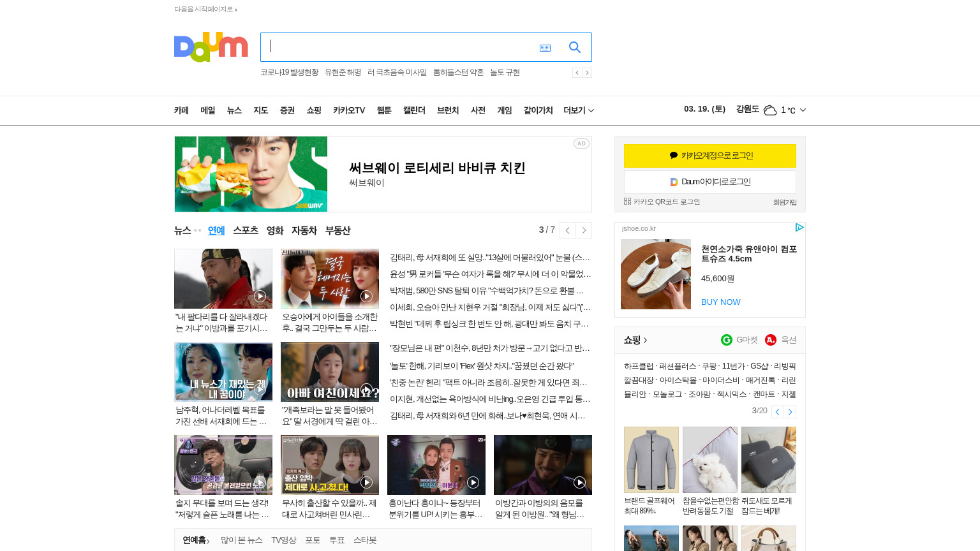
Task: Click trending keyword '놀토 규현'
Action: coord(505,73)
